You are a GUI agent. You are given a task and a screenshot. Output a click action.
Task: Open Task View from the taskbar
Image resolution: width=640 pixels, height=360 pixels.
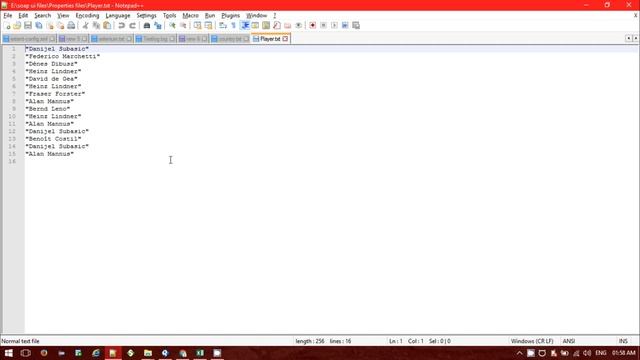(x=26, y=353)
